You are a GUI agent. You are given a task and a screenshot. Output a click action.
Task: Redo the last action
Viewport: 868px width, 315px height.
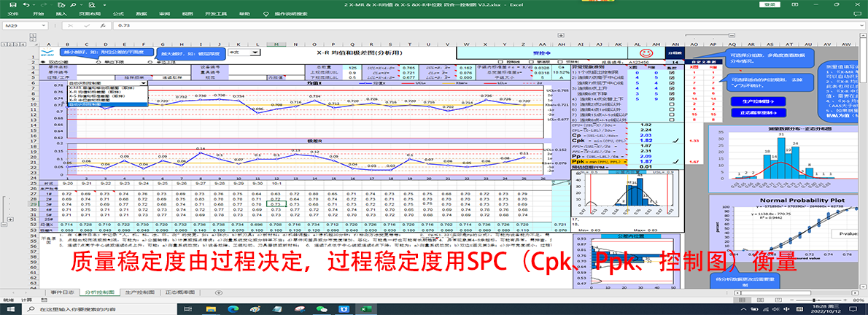pos(44,4)
